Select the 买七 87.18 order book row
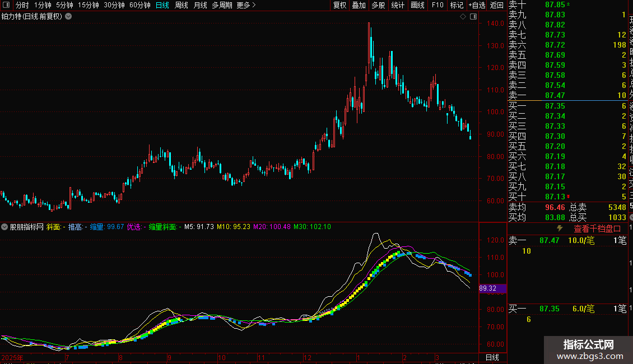 (567, 167)
